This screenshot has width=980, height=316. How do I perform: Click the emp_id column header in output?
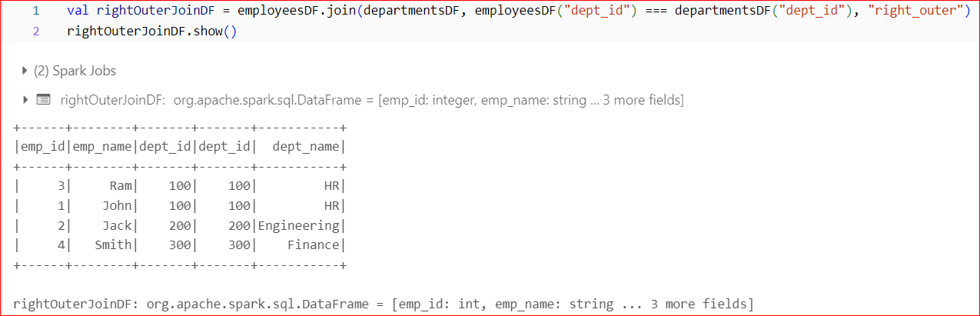click(42, 146)
